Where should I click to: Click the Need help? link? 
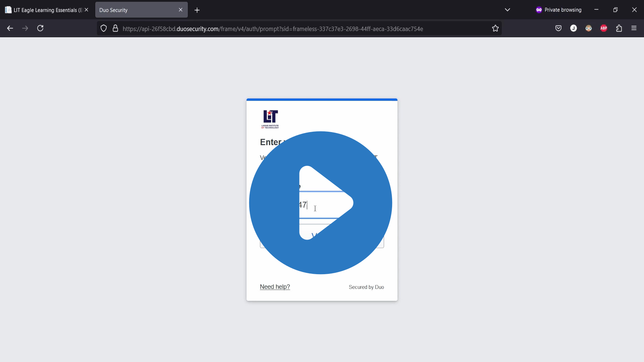275,287
